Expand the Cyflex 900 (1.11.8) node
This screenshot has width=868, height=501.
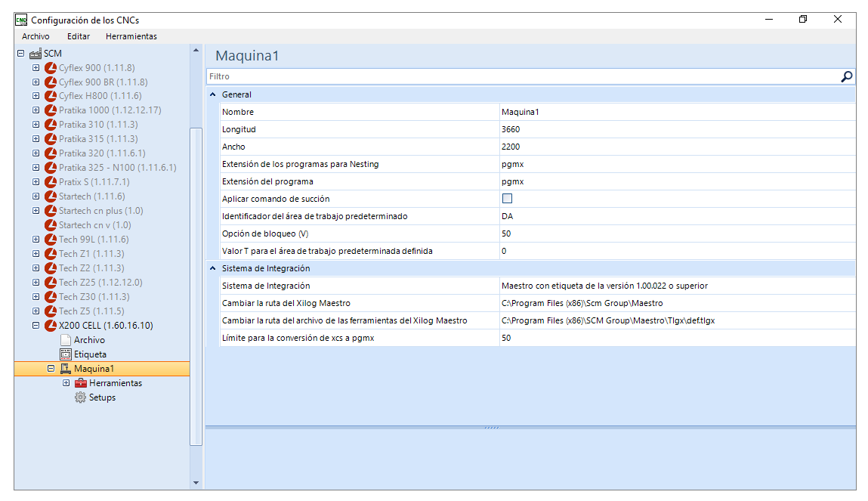[x=36, y=67]
